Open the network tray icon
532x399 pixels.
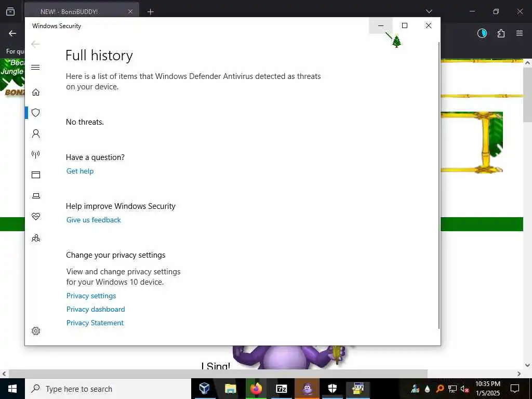tap(453, 389)
